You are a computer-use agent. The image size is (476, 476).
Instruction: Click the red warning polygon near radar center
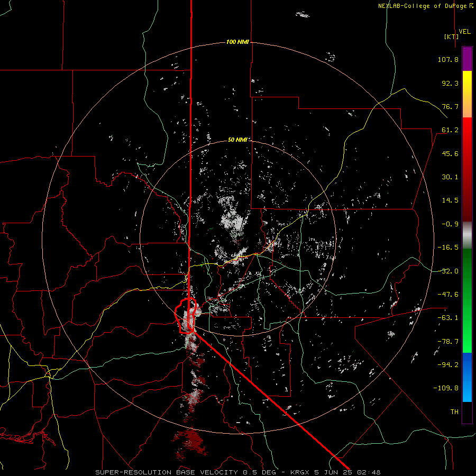tap(185, 316)
